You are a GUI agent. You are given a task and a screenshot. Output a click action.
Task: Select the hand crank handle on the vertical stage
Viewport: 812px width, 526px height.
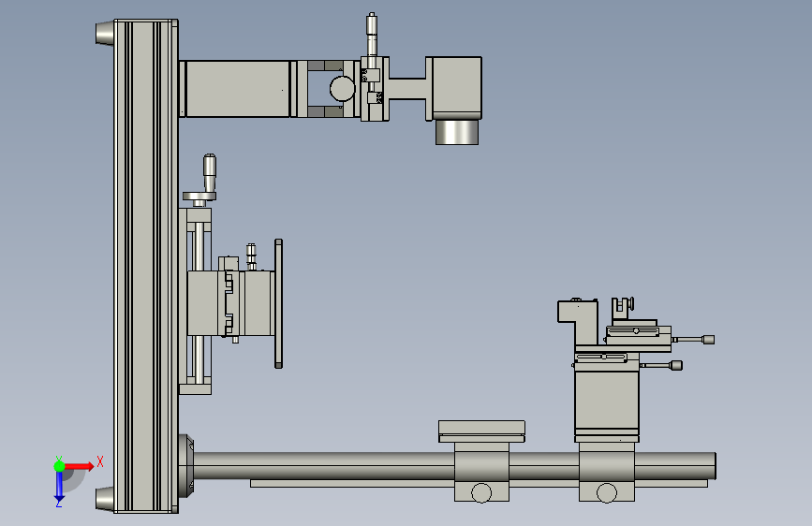[x=209, y=172]
